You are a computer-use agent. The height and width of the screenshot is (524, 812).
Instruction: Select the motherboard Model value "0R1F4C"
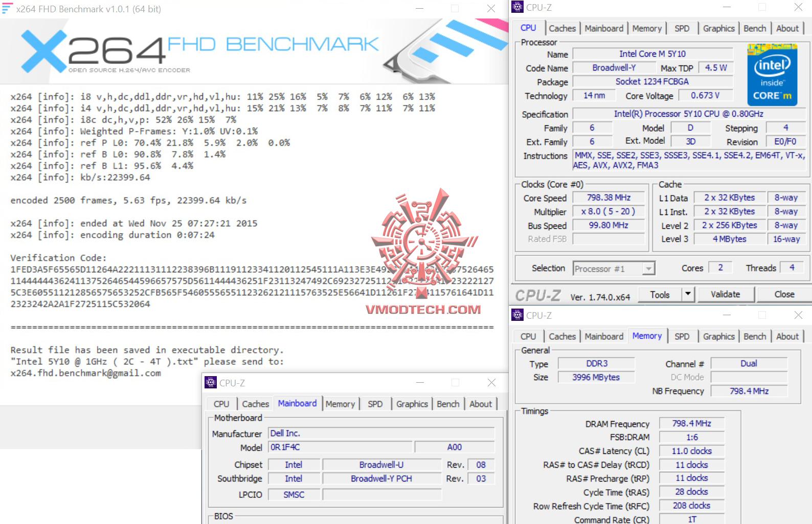(340, 447)
